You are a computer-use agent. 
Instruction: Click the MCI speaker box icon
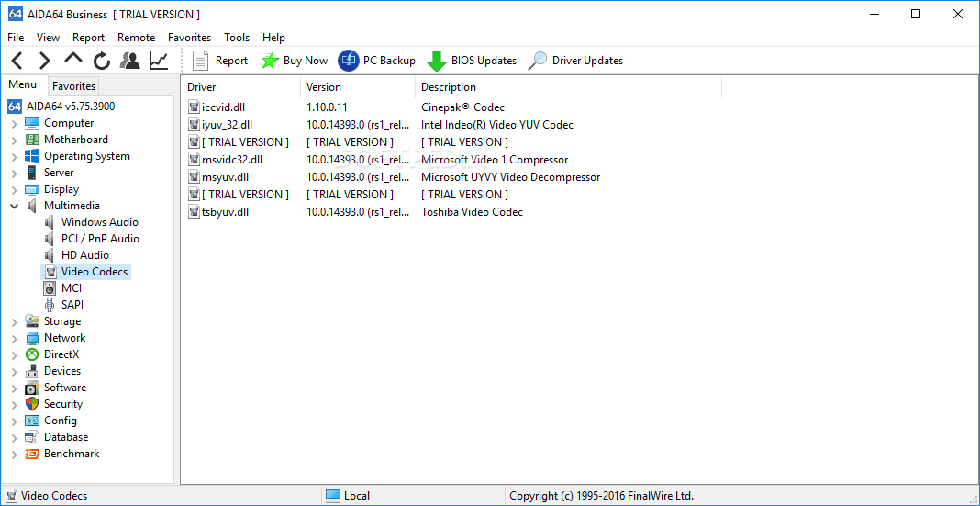tap(50, 288)
